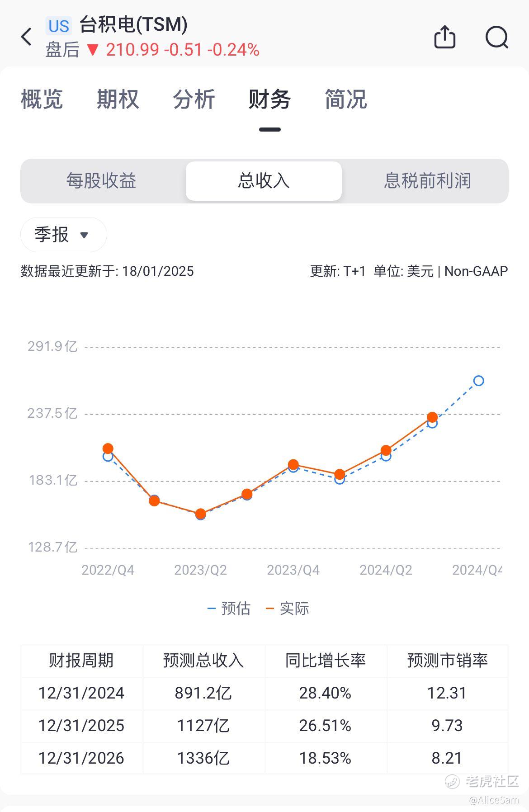529x812 pixels.
Task: Tap the 2022/Q4 actual data point
Action: tap(108, 448)
